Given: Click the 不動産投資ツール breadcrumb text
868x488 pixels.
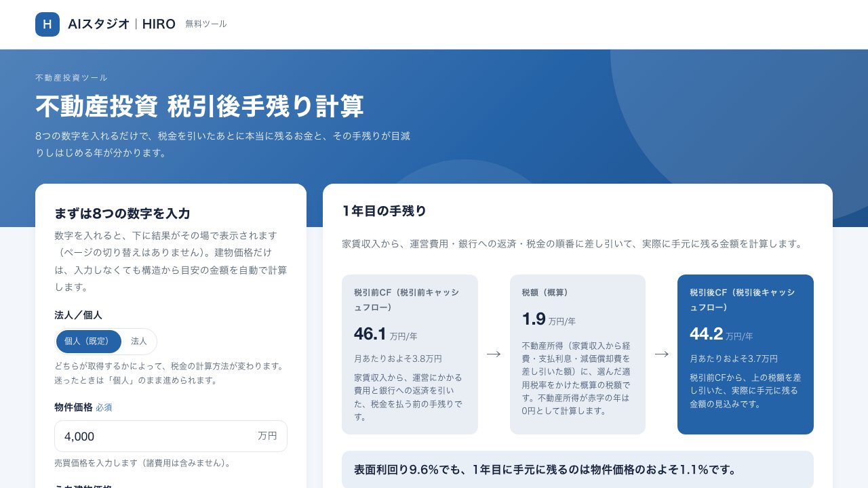Looking at the screenshot, I should point(71,78).
